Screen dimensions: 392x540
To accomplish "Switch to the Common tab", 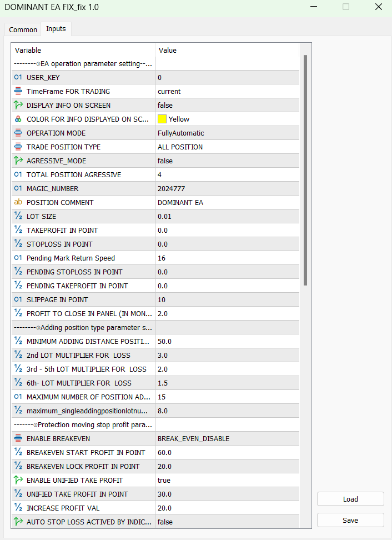I will pos(23,29).
